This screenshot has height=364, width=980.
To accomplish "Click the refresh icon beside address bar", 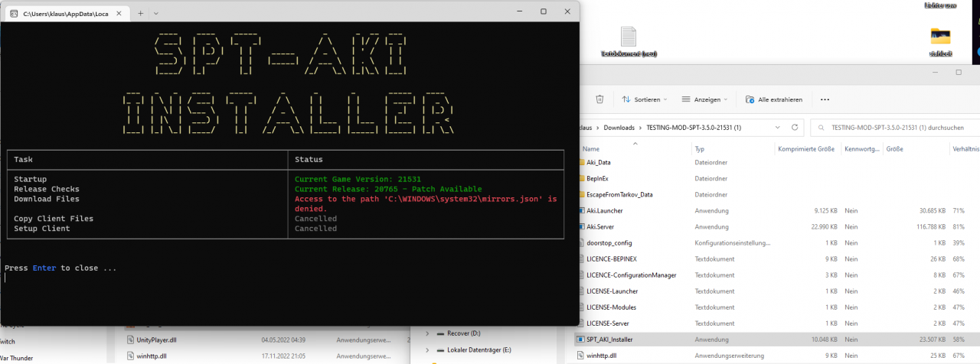I will (795, 128).
